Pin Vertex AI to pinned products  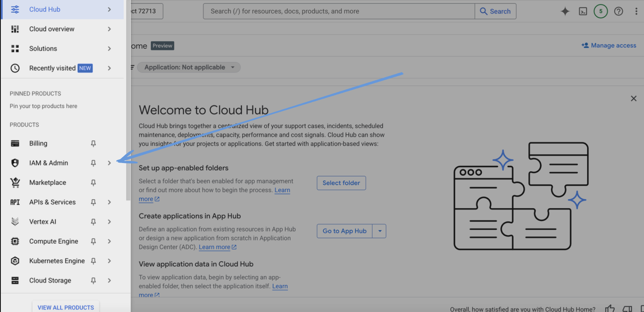(x=93, y=222)
